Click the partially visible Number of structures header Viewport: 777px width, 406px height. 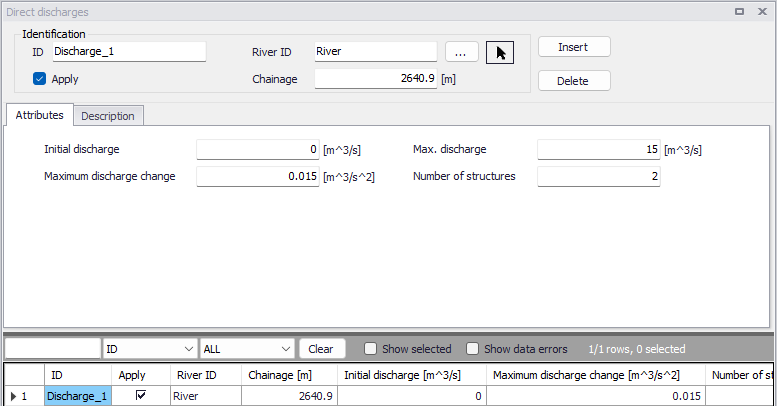(740, 375)
